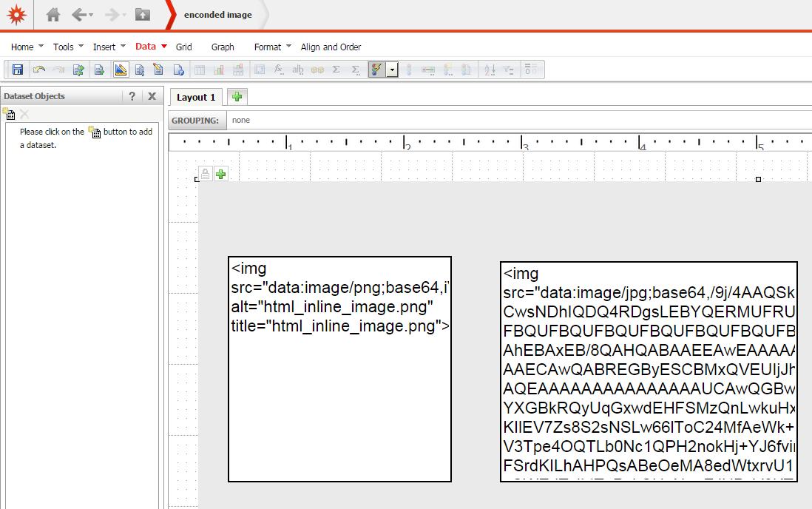Viewport: 812px width, 509px height.
Task: Open the Align and Order menu
Action: pyautogui.click(x=331, y=47)
